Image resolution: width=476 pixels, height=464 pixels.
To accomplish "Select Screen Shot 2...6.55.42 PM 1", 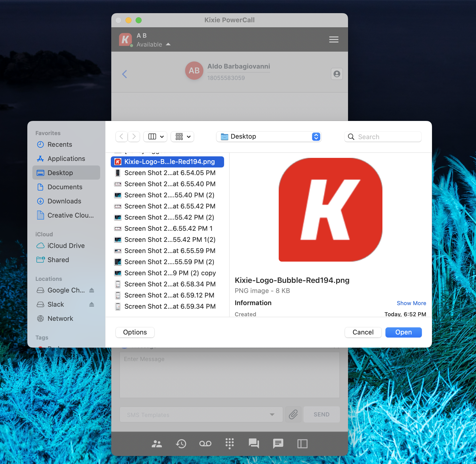I will coord(167,228).
